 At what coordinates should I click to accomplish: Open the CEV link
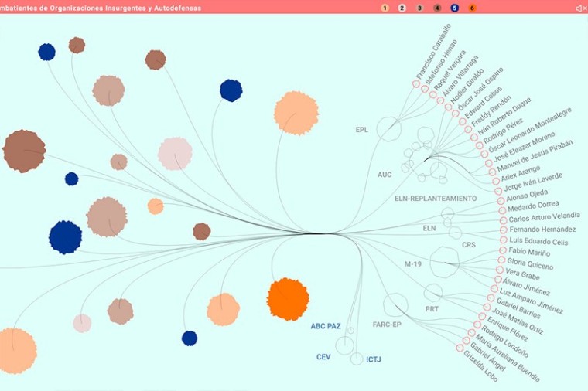coord(323,357)
